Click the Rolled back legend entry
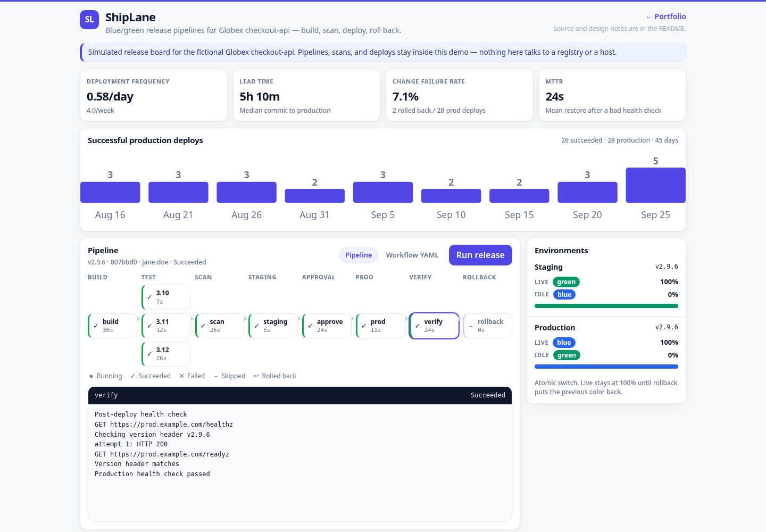The image size is (766, 532). 275,376
